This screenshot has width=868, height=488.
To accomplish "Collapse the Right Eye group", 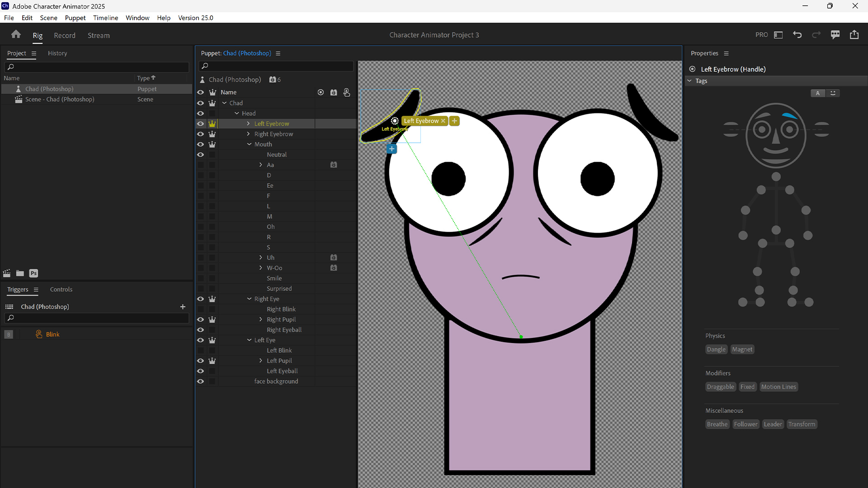I will tap(249, 299).
